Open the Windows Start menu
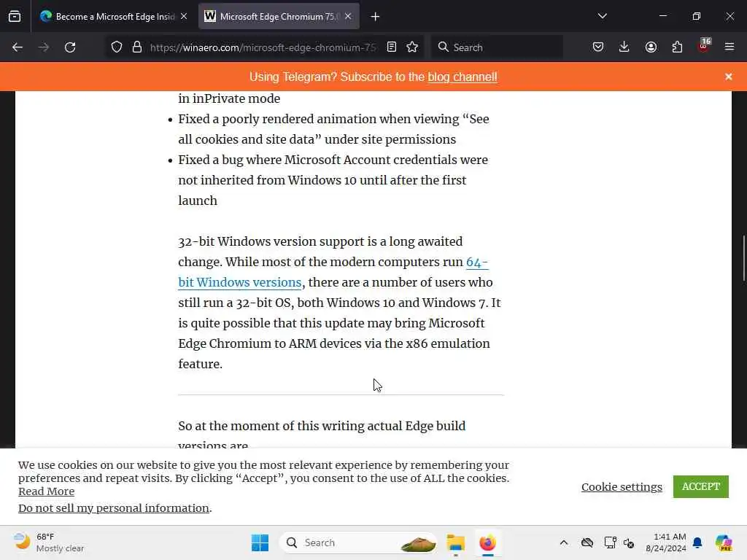This screenshot has width=747, height=560. pyautogui.click(x=260, y=542)
